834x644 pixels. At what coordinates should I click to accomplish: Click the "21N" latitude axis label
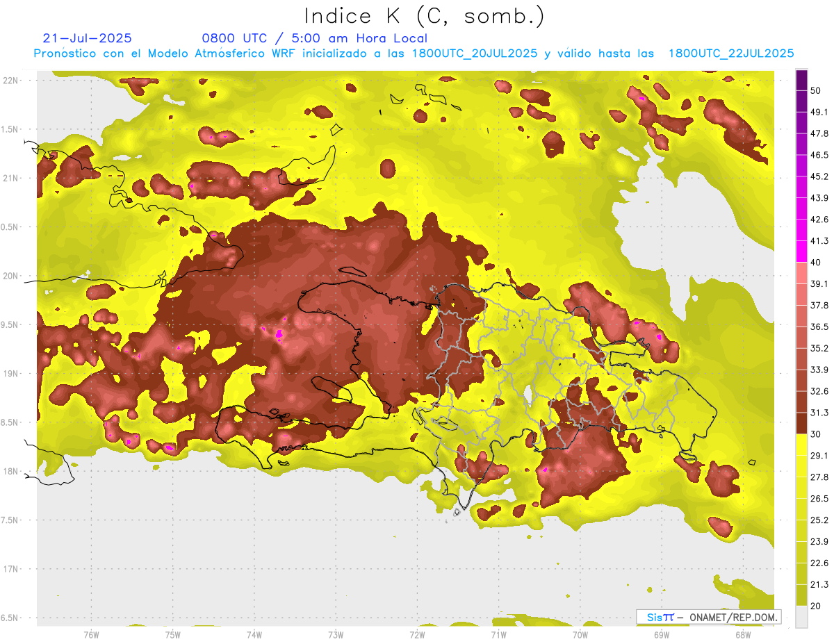10,178
